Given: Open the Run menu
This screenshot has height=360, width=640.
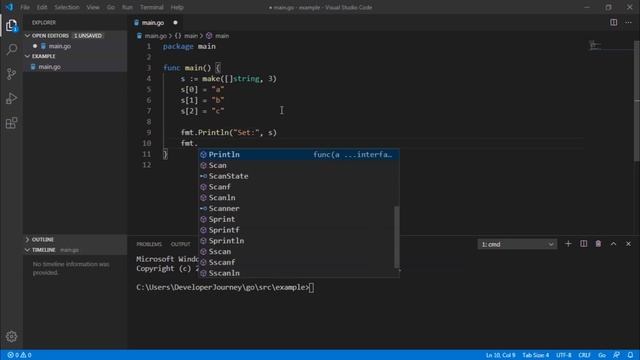Looking at the screenshot, I should pos(127,7).
